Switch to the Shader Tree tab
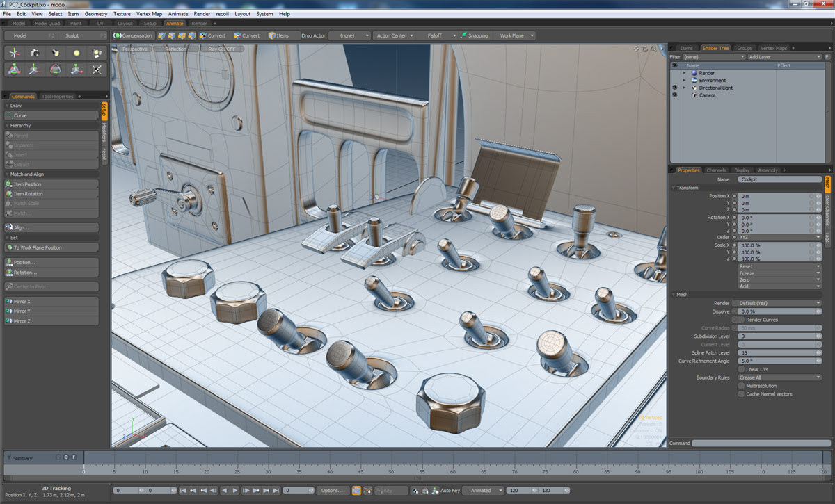 (715, 48)
